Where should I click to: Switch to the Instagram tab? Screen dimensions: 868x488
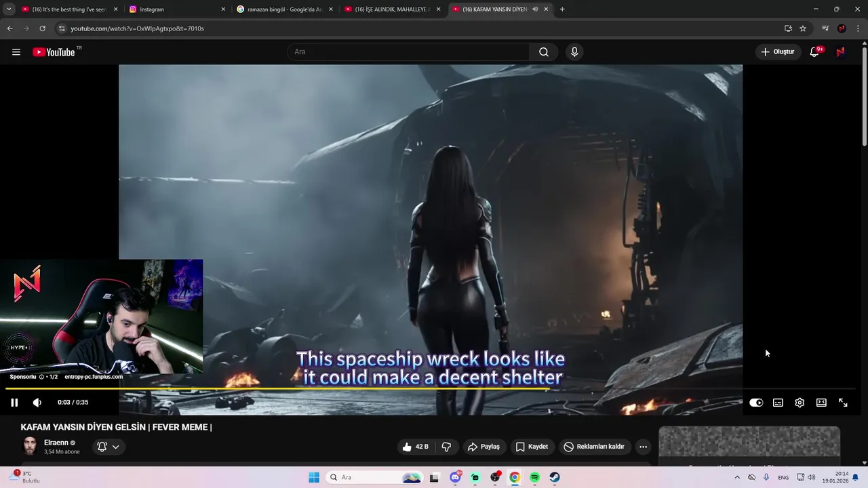tap(178, 9)
